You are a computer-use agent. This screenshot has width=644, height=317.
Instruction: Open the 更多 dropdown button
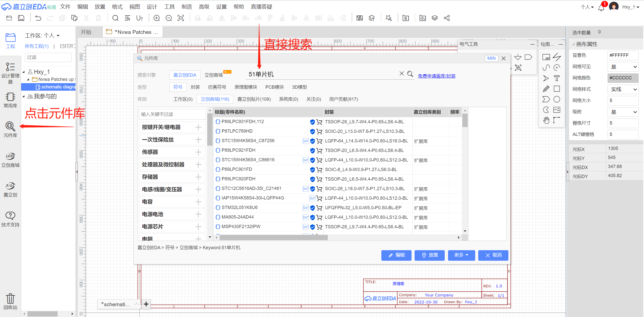[461, 255]
